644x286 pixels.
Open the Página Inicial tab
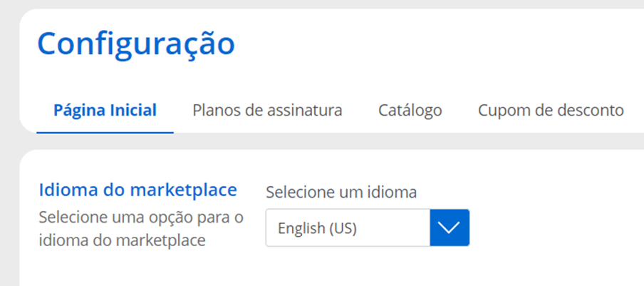click(x=105, y=111)
